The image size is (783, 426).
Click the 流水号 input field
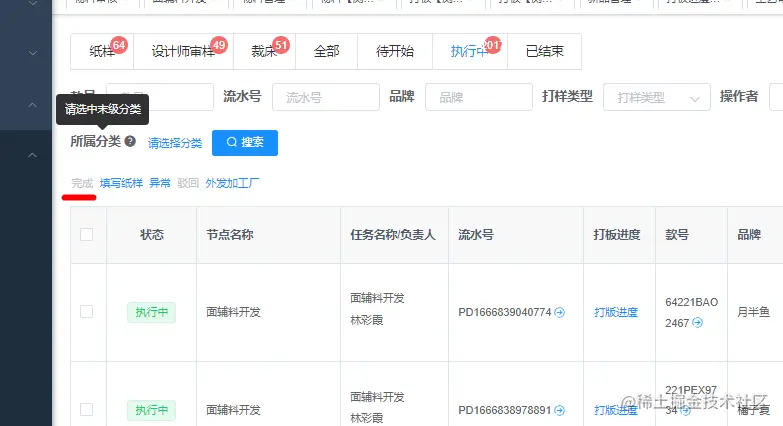pos(326,97)
